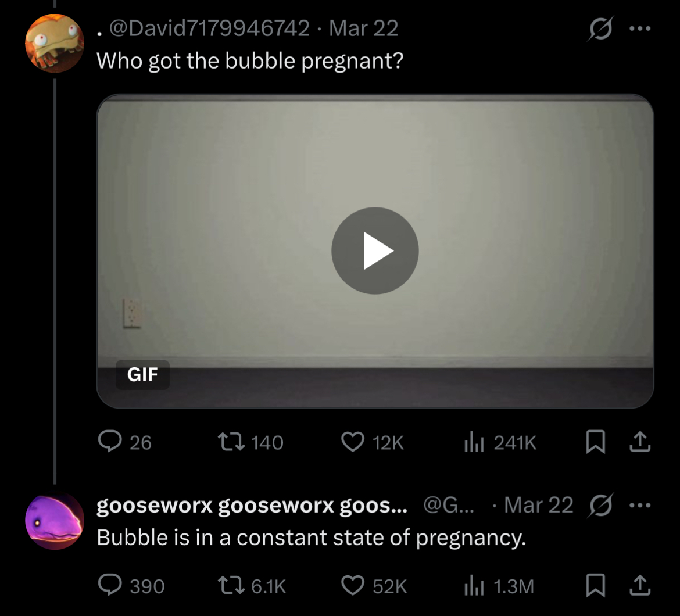Open Grok icon on David's tweet
680x616 pixels.
coord(601,28)
